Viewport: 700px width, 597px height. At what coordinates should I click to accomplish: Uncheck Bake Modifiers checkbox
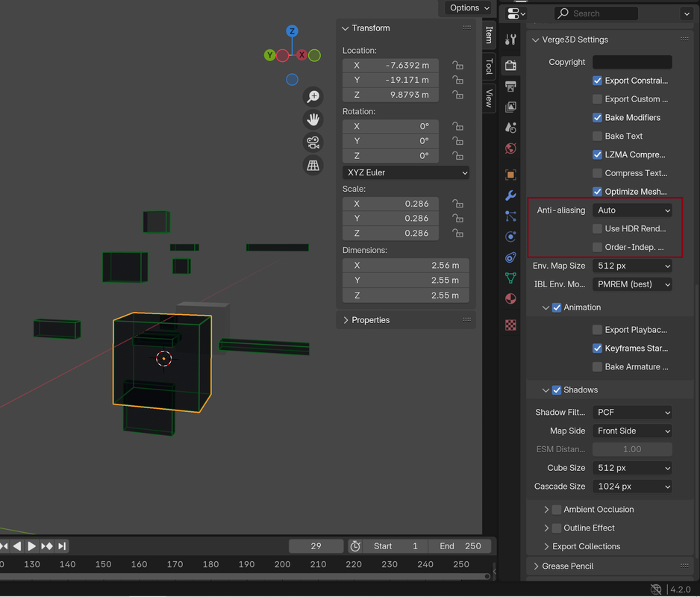point(597,117)
